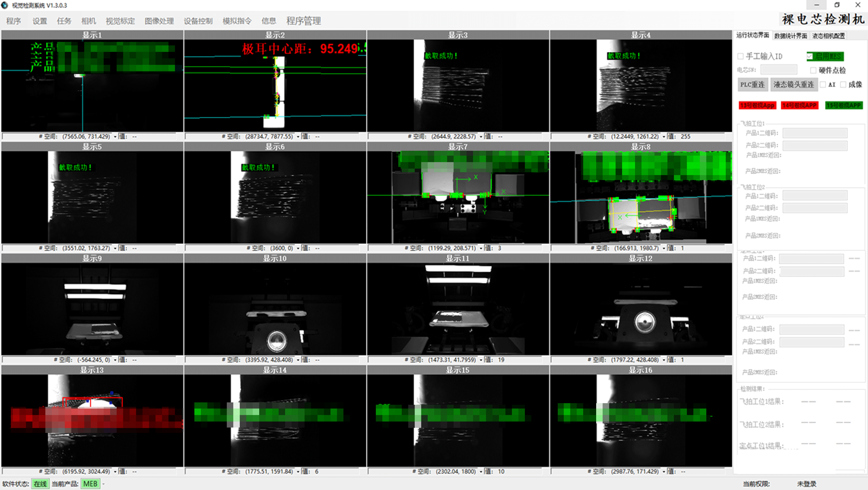Expand the 当前产品 MEB dropdown arrow
868x490 pixels.
tap(104, 484)
